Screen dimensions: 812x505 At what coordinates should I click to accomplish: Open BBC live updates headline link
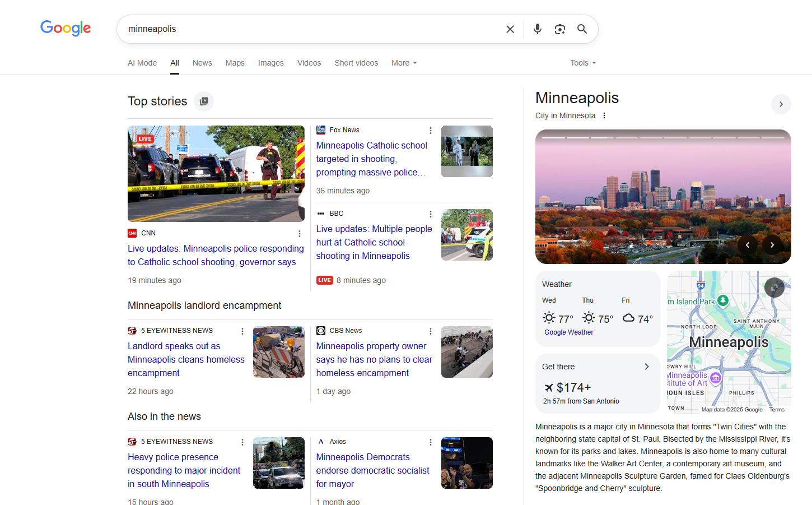point(374,242)
